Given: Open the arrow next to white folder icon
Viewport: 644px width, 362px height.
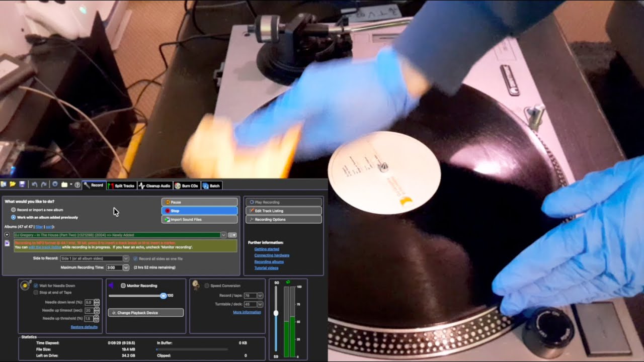Looking at the screenshot, I should pos(71,185).
